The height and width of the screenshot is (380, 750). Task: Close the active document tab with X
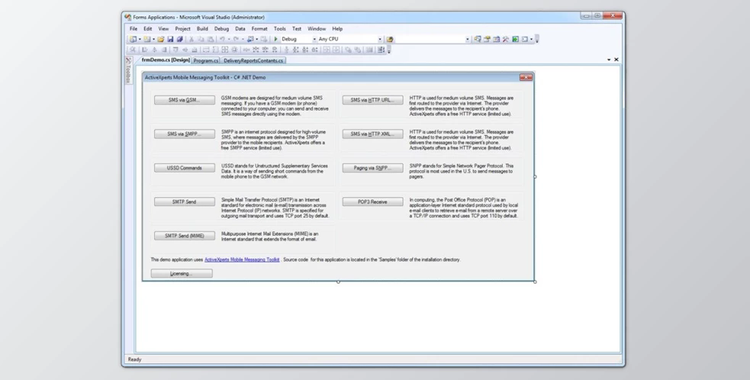click(616, 60)
